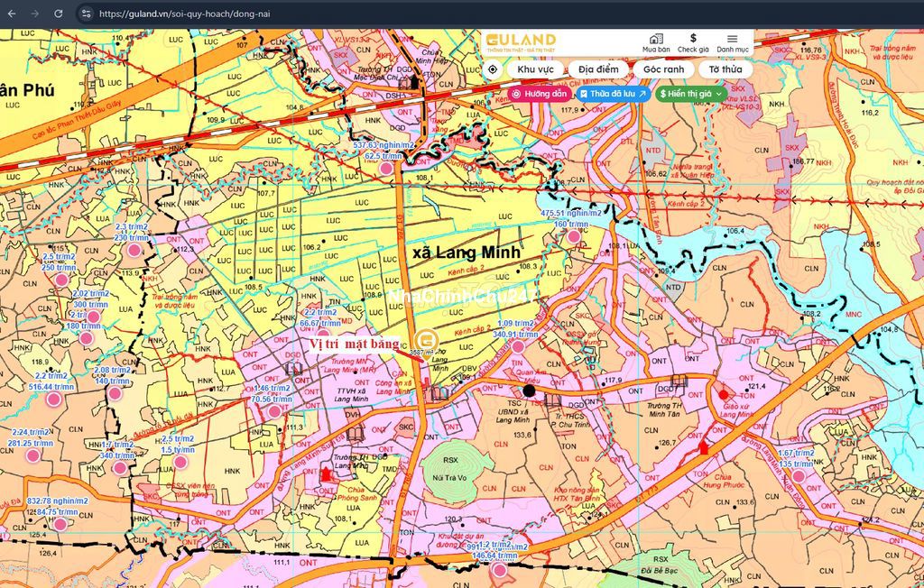
Task: Click the site settings icon in address bar
Action: (86, 14)
